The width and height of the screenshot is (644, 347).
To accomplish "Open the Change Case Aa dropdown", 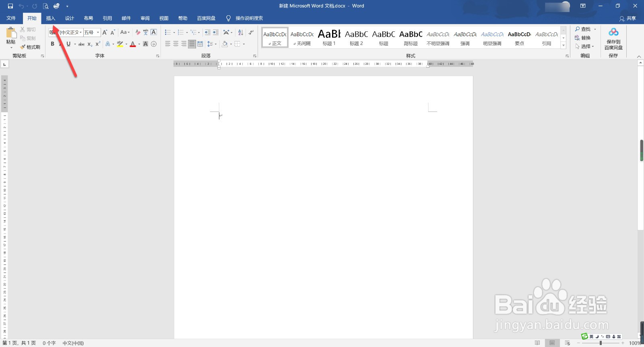I will point(125,32).
